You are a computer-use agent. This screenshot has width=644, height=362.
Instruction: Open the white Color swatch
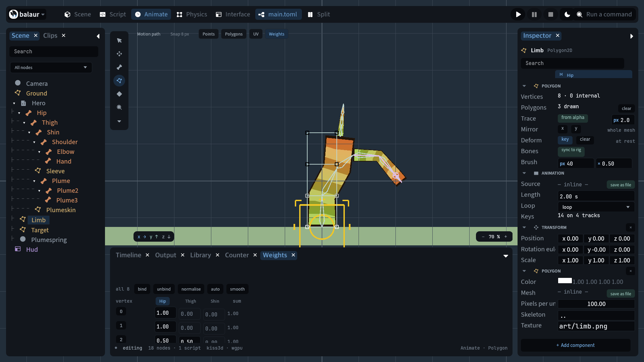click(565, 281)
